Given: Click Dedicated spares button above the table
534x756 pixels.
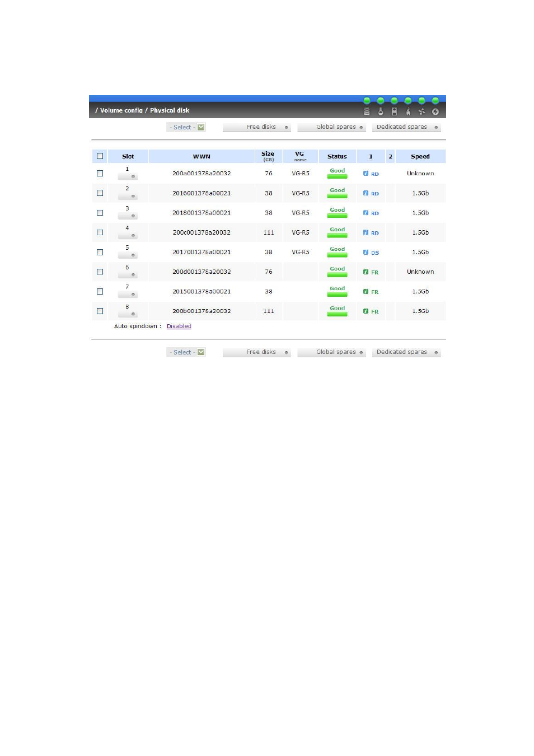Looking at the screenshot, I should [406, 127].
